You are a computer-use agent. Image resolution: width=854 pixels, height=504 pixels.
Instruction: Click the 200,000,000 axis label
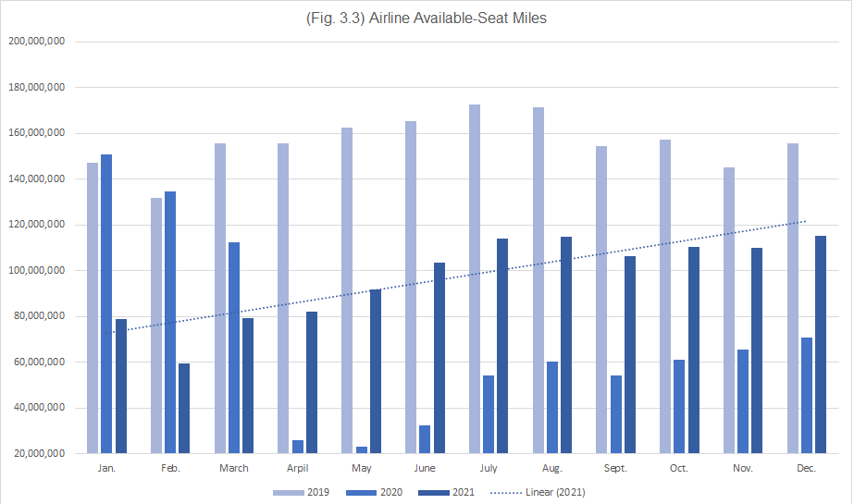36,41
